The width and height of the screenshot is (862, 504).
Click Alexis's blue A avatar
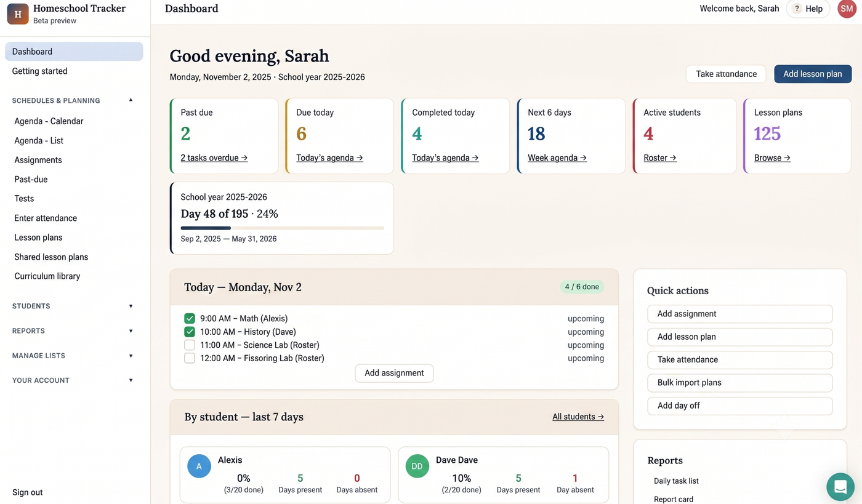199,466
